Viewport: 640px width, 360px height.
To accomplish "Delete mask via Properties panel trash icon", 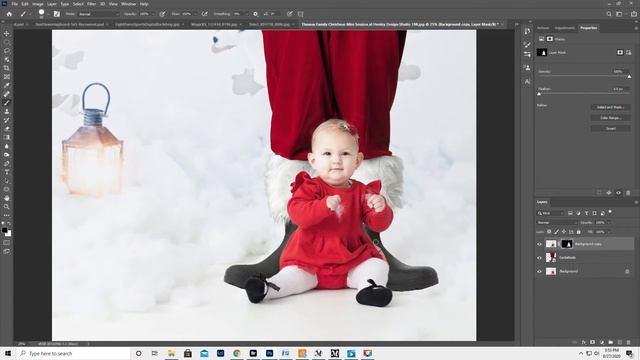I will tap(628, 193).
